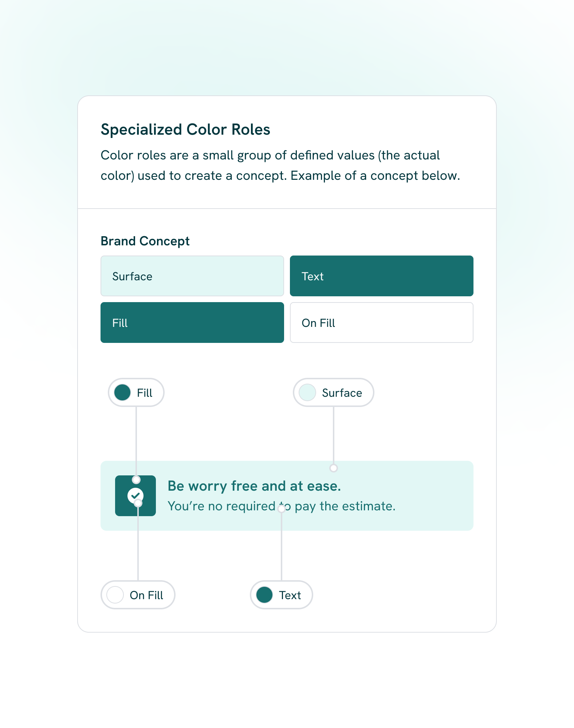The width and height of the screenshot is (574, 728).
Task: Click the "Be worry free and at ease." heading
Action: point(254,486)
